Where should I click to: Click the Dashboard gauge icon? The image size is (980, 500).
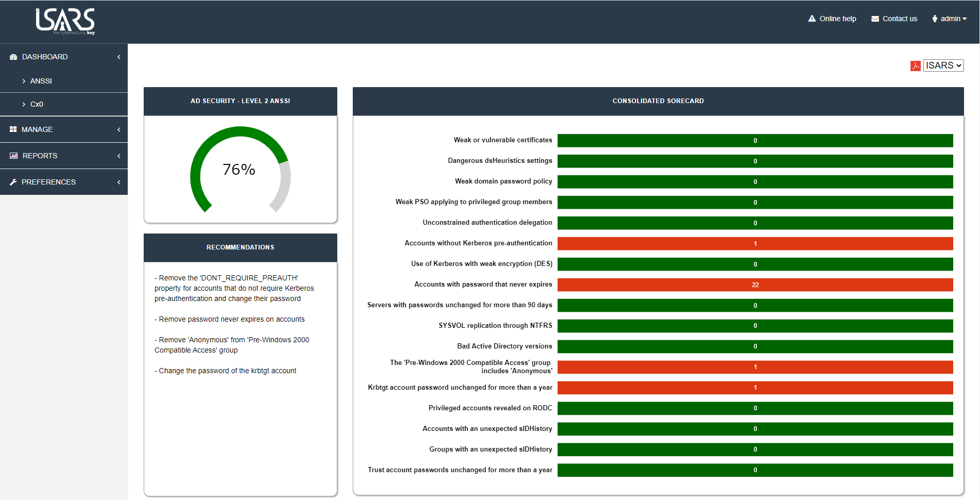coord(13,57)
